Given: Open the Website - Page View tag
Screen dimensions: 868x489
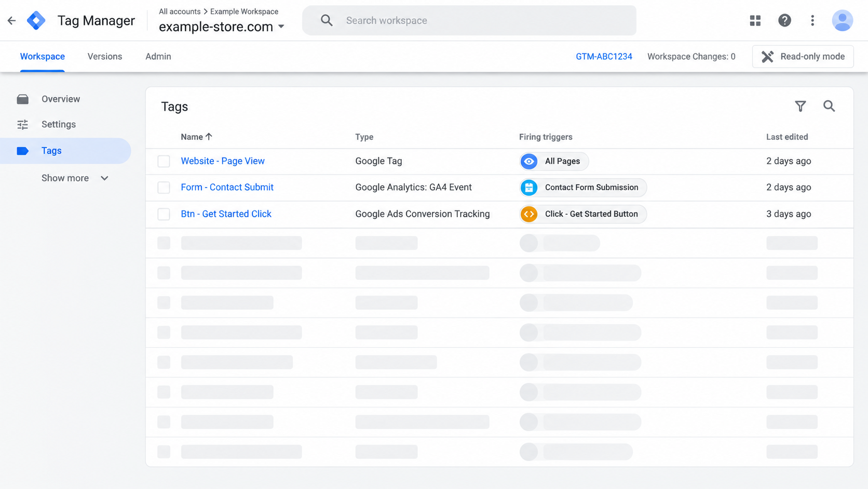Looking at the screenshot, I should pos(223,161).
